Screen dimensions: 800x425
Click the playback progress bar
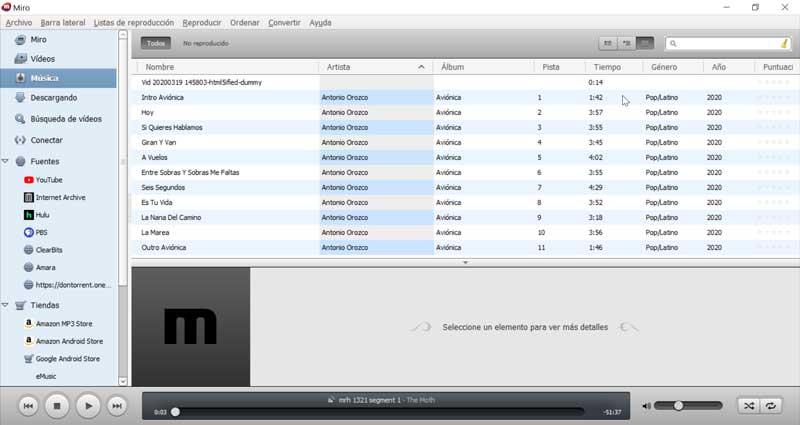(379, 412)
